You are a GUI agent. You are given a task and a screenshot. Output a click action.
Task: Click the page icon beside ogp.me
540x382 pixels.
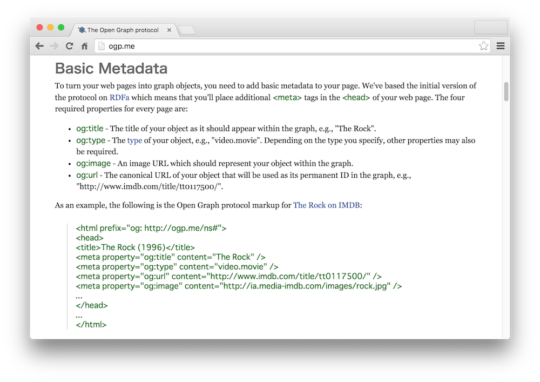tap(101, 46)
